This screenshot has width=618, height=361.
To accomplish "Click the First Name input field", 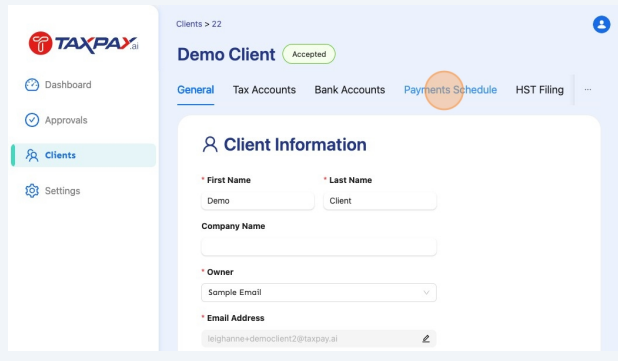I will click(x=258, y=201).
